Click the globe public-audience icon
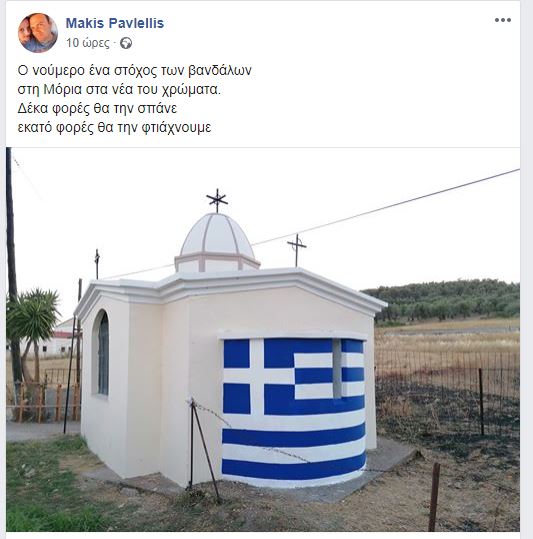Screen dimensions: 533x539 point(126,43)
